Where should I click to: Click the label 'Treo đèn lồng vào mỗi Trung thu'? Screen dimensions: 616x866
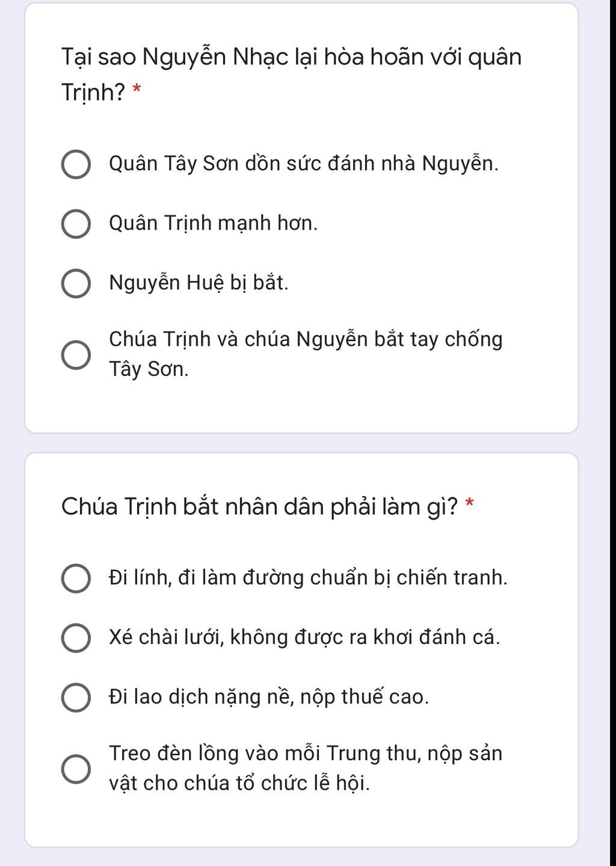pos(306,768)
